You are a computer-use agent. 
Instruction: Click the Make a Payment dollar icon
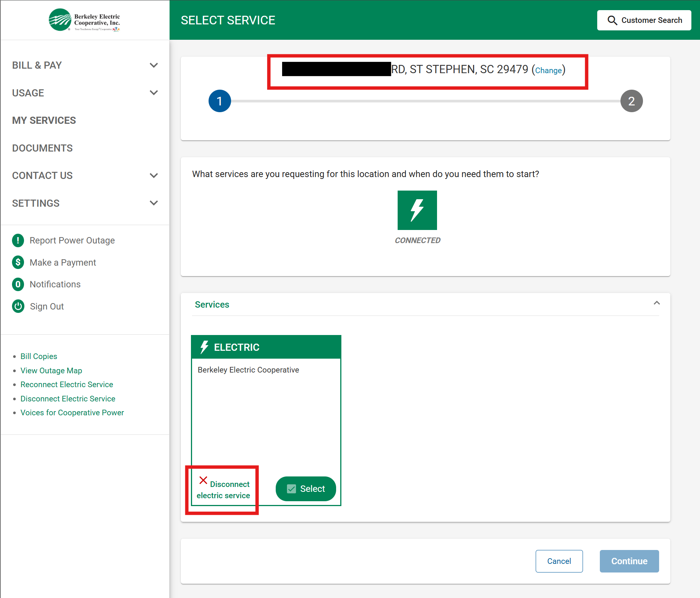pos(18,262)
